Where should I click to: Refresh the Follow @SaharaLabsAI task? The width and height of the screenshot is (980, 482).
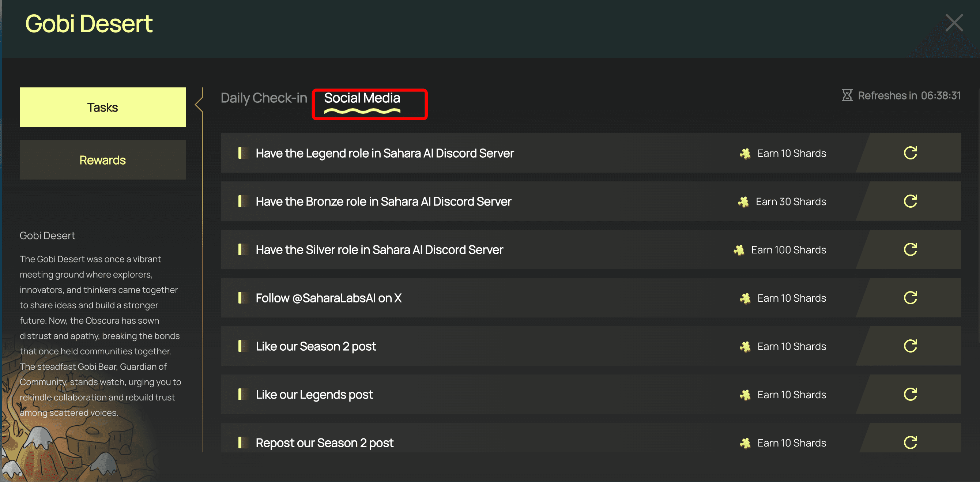coord(911,298)
